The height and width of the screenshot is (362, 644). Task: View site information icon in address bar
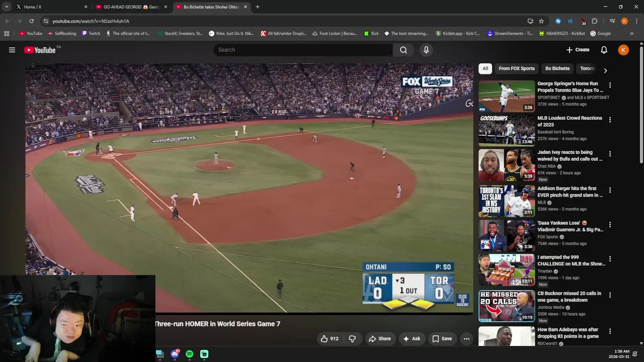pos(46,21)
